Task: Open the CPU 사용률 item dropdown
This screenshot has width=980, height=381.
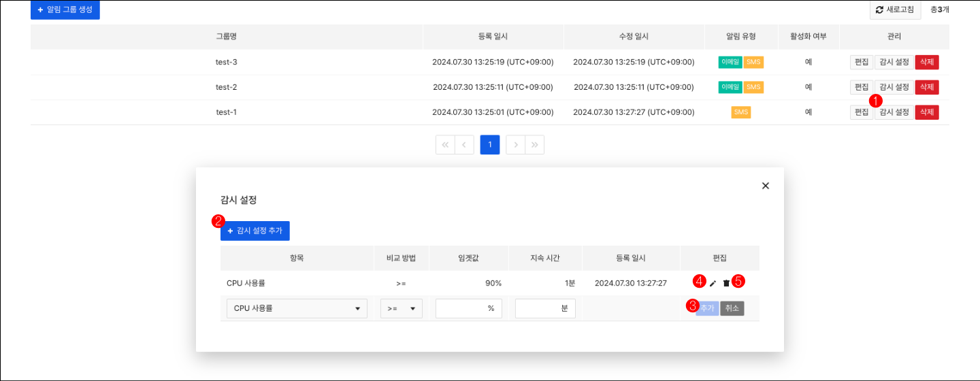Action: pyautogui.click(x=297, y=308)
